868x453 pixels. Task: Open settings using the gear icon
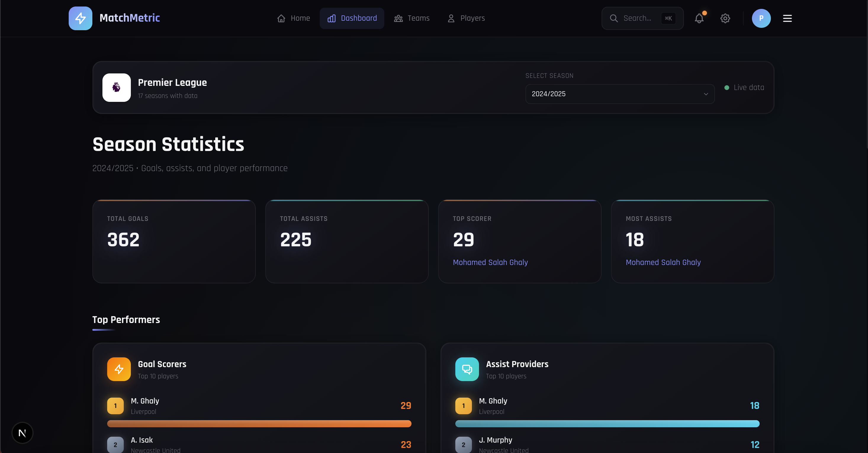click(x=725, y=18)
